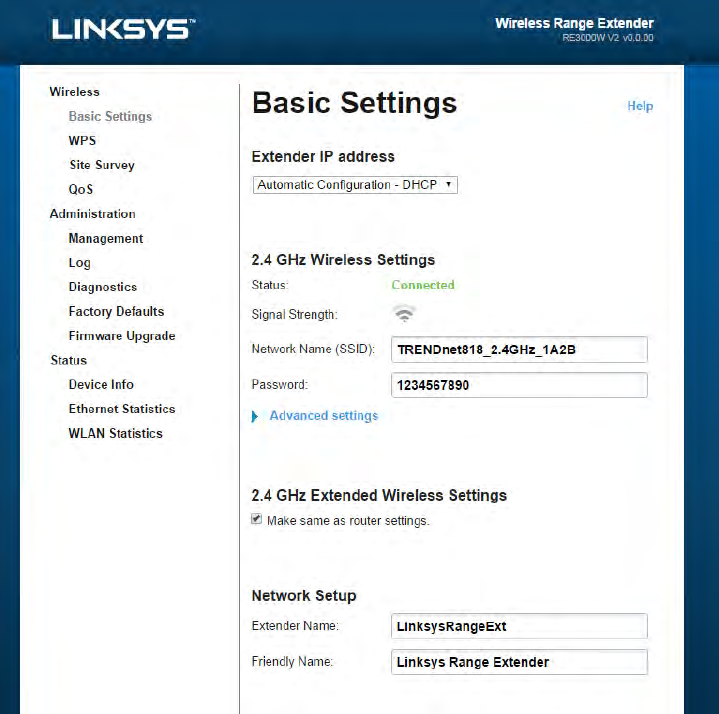This screenshot has width=719, height=714.
Task: Select Basic Settings in sidebar
Action: point(110,116)
